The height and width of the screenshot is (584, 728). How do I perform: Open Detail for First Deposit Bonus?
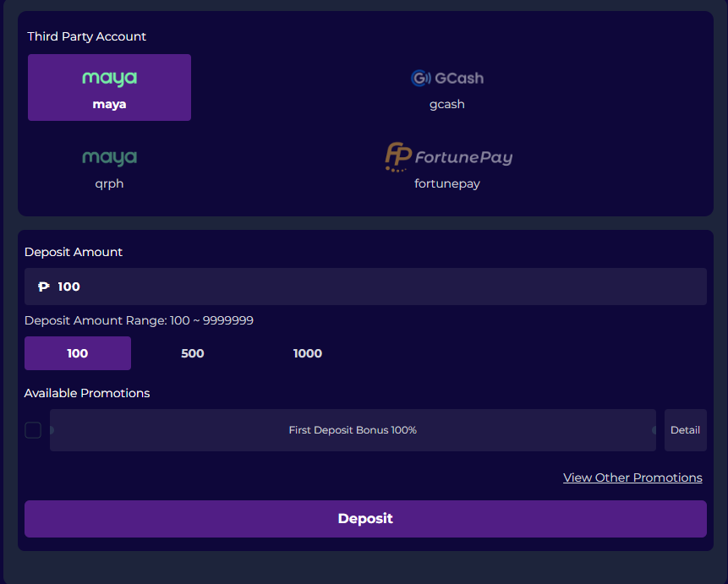[x=685, y=430]
